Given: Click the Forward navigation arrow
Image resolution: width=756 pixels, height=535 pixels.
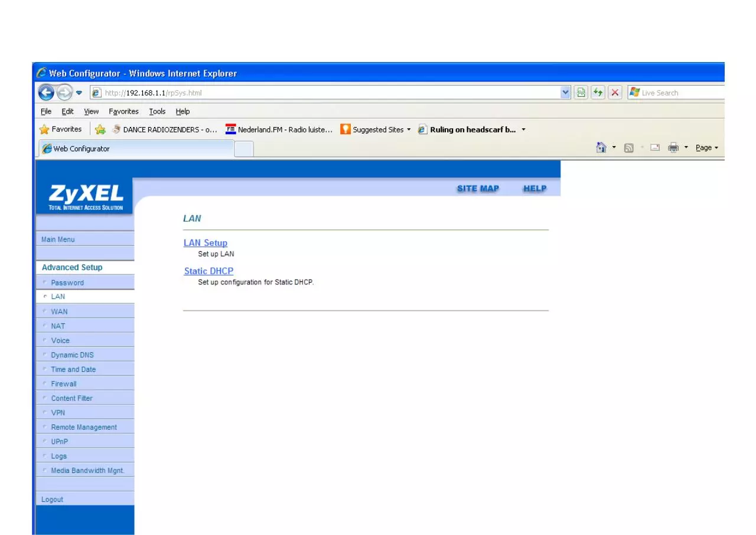Looking at the screenshot, I should click(x=64, y=92).
